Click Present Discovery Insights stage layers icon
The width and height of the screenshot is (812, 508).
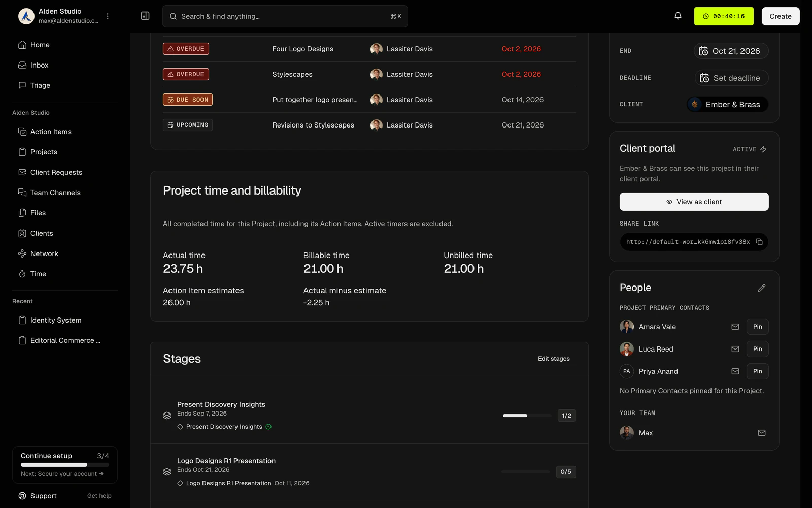167,416
